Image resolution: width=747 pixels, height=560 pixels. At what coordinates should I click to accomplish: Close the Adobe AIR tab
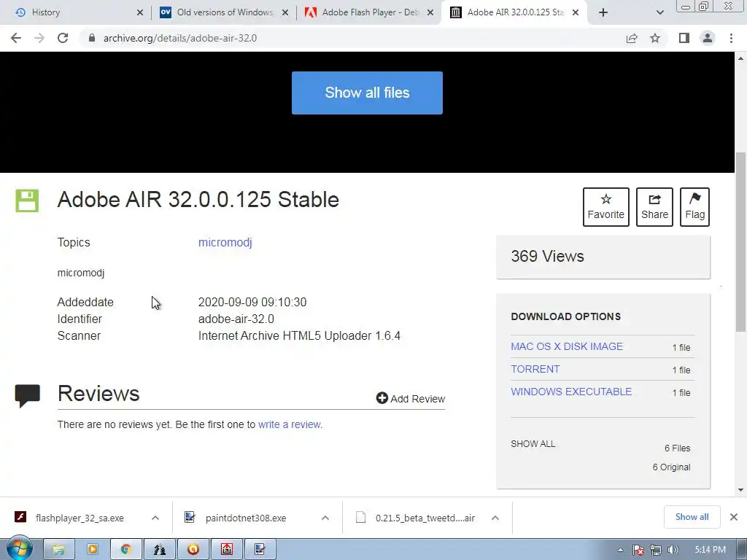[x=576, y=13]
